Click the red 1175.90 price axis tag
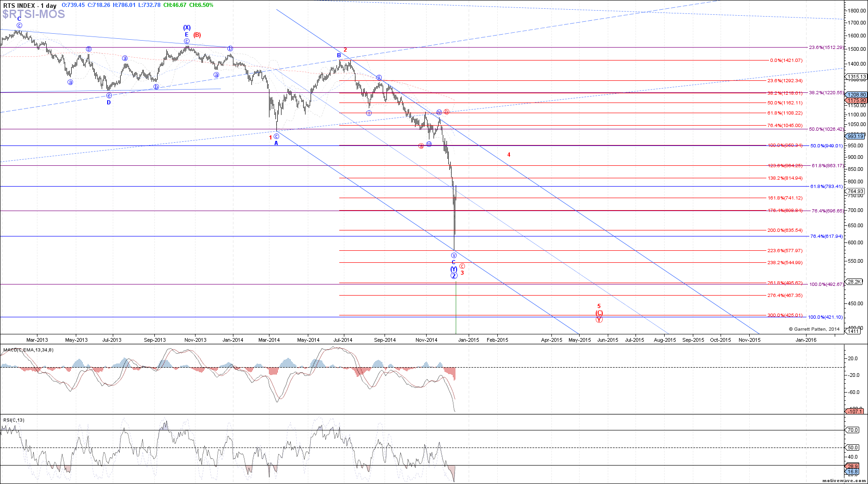This screenshot has height=484, width=868. pyautogui.click(x=856, y=100)
